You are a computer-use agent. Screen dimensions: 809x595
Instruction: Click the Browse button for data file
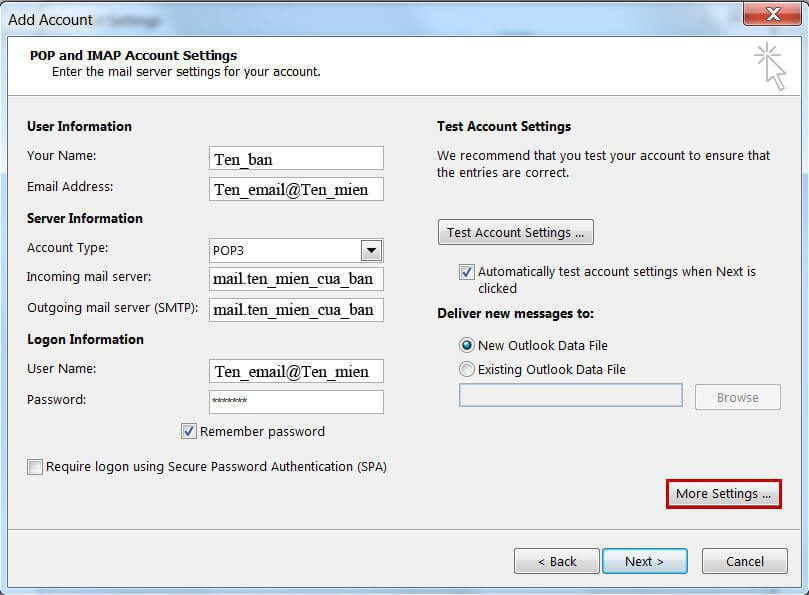coord(737,397)
